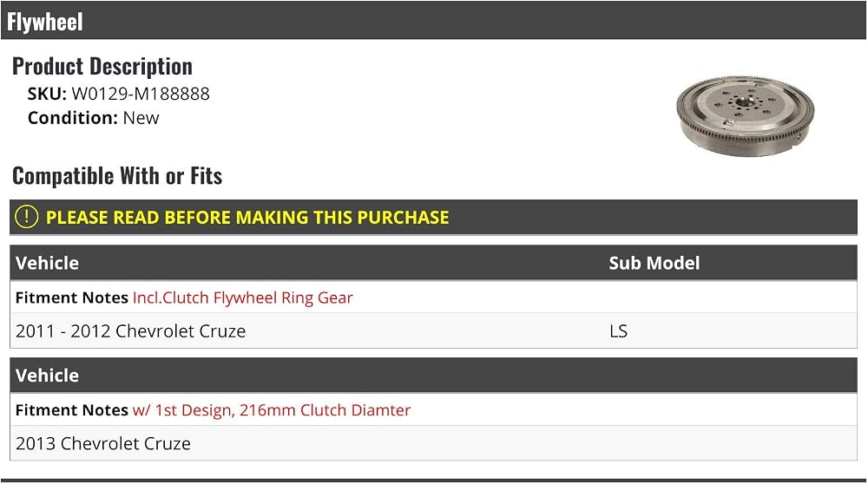868x484 pixels.
Task: Click the PLEASE READ BEFORE MAKING THIS PURCHASE banner
Action: click(x=433, y=217)
